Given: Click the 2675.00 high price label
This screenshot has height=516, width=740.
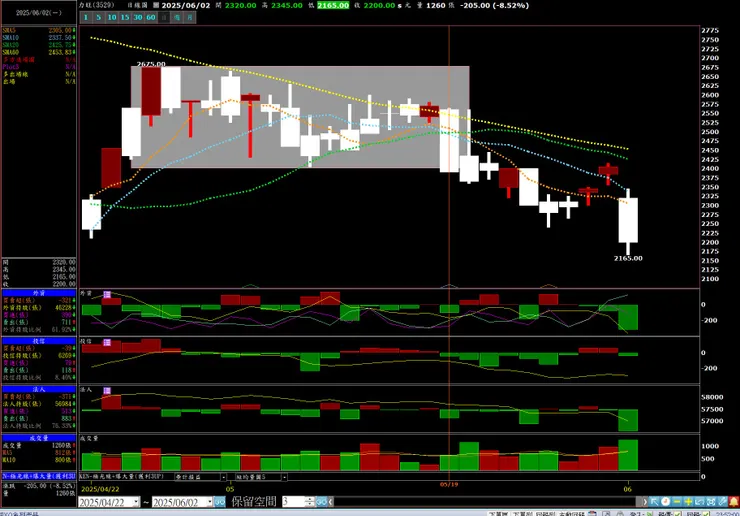Looking at the screenshot, I should [x=151, y=64].
